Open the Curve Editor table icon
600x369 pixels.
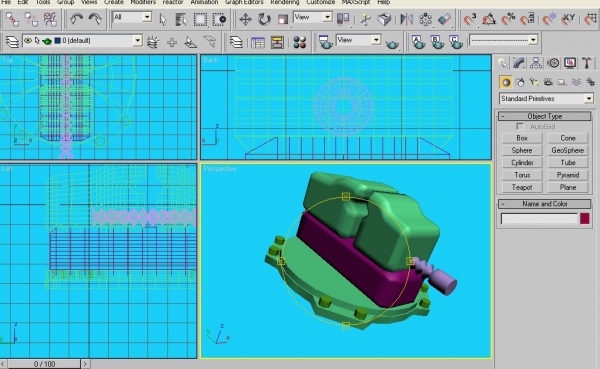(x=258, y=42)
